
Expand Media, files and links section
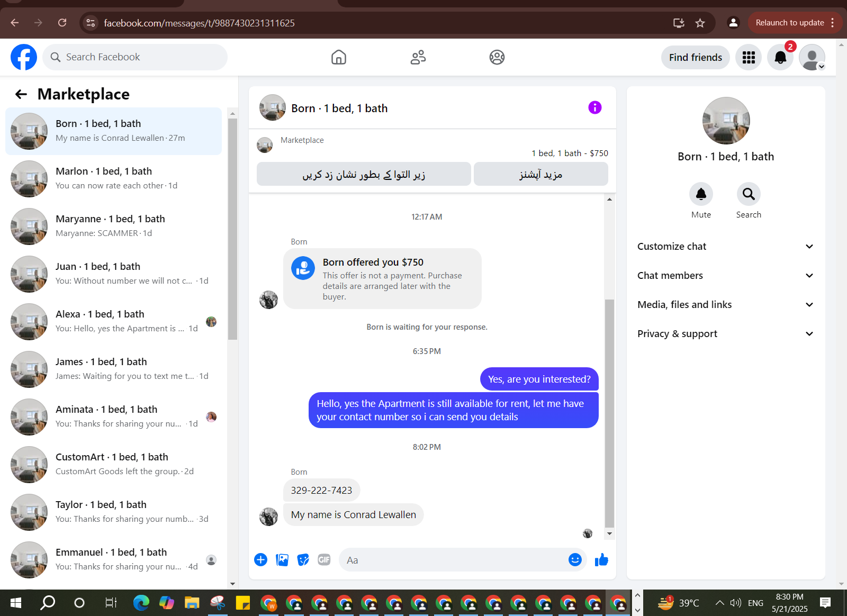(x=726, y=305)
